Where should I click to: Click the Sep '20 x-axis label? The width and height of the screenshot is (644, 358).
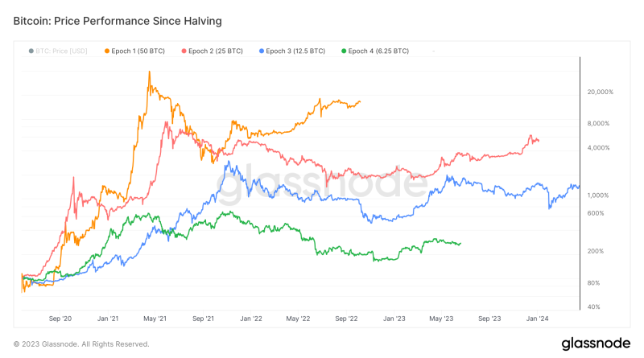tap(63, 319)
